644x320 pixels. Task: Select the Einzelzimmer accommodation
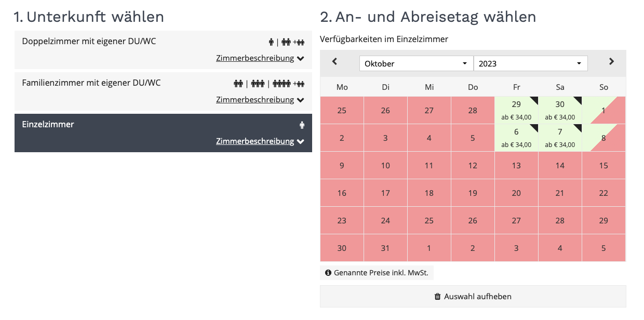[x=48, y=125]
